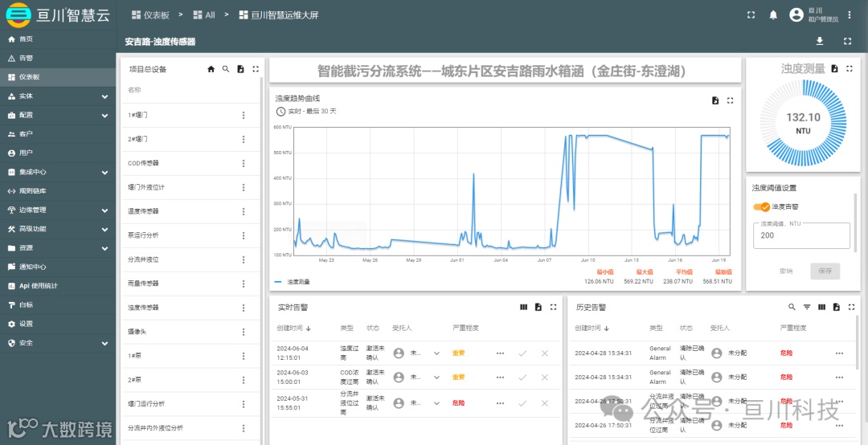This screenshot has width=868, height=445.
Task: Export data from 项目总设备 panel
Action: [240, 69]
